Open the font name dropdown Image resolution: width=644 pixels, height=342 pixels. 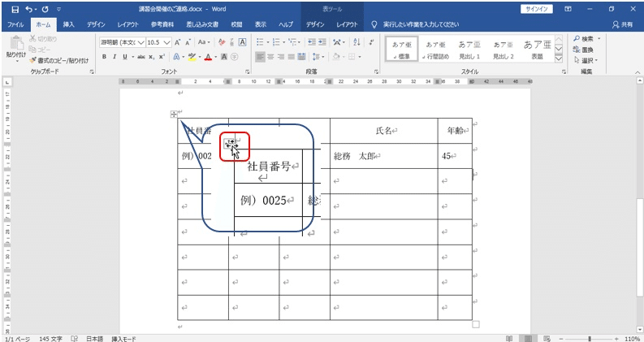pos(141,42)
